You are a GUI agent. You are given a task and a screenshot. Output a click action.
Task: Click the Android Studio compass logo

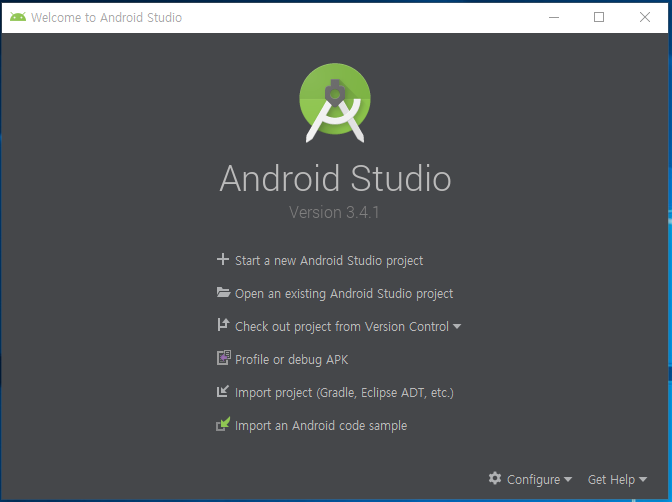click(335, 103)
